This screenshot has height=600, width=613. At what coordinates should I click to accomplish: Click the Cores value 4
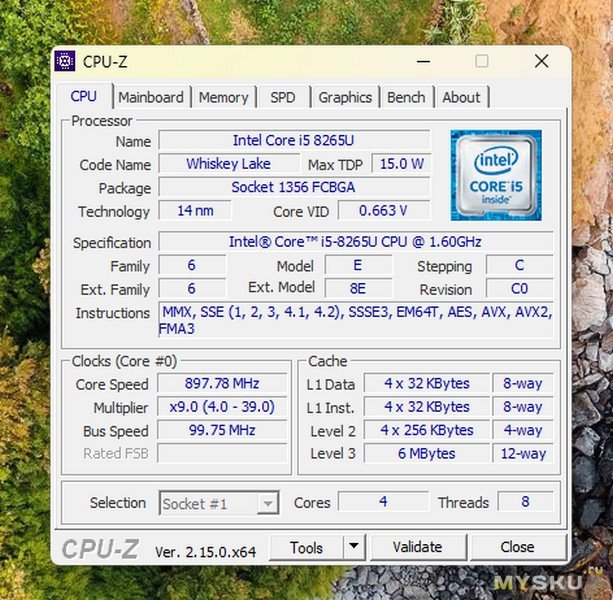click(384, 501)
